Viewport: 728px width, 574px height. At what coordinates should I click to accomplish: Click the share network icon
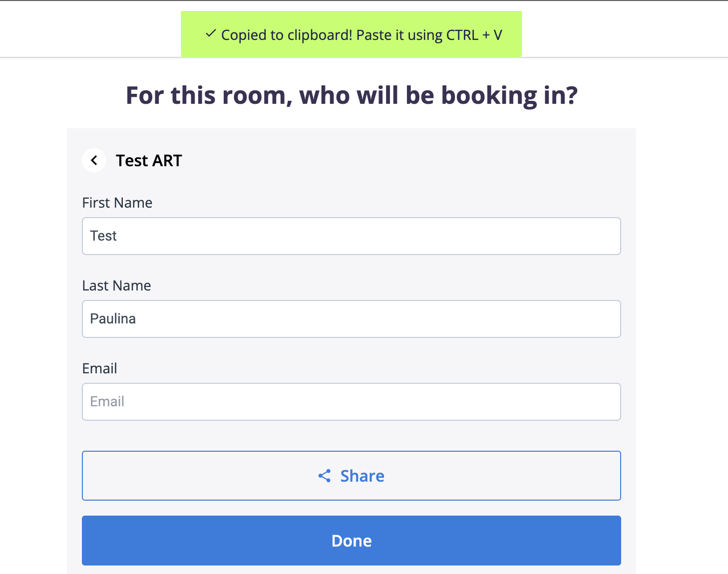click(325, 476)
